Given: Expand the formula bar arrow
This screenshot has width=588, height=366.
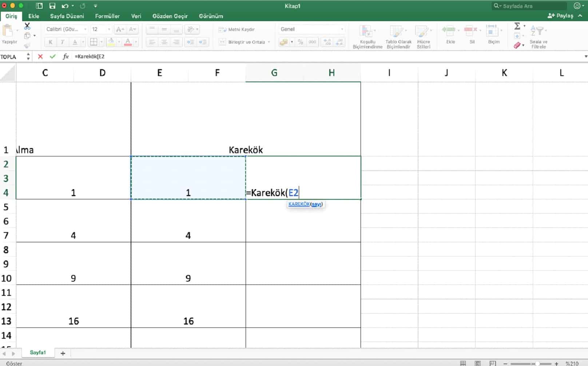Looking at the screenshot, I should coord(585,56).
